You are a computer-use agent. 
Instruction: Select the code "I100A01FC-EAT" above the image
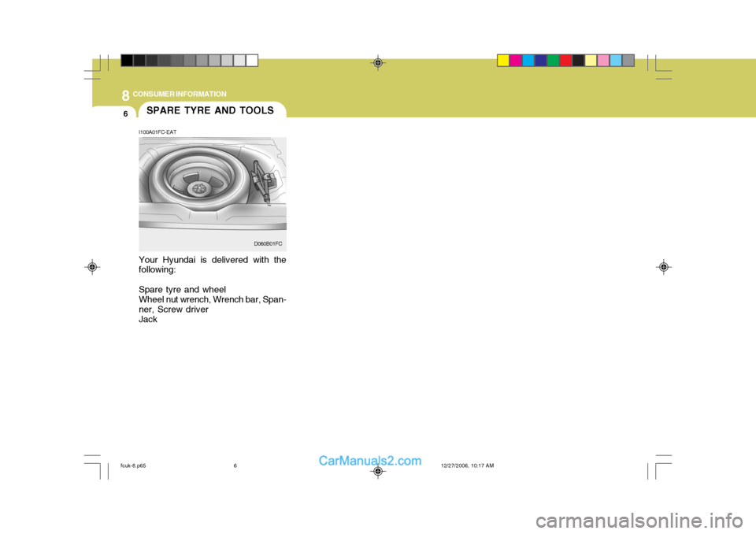coord(157,132)
